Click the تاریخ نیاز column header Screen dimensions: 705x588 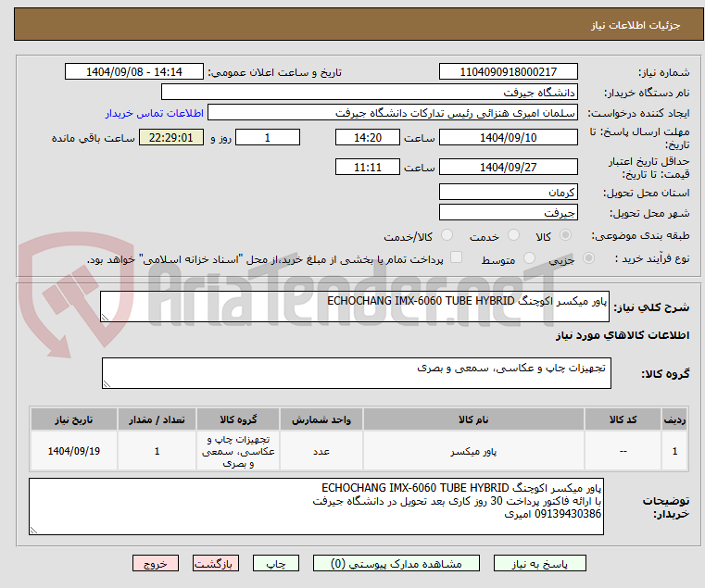(x=74, y=419)
